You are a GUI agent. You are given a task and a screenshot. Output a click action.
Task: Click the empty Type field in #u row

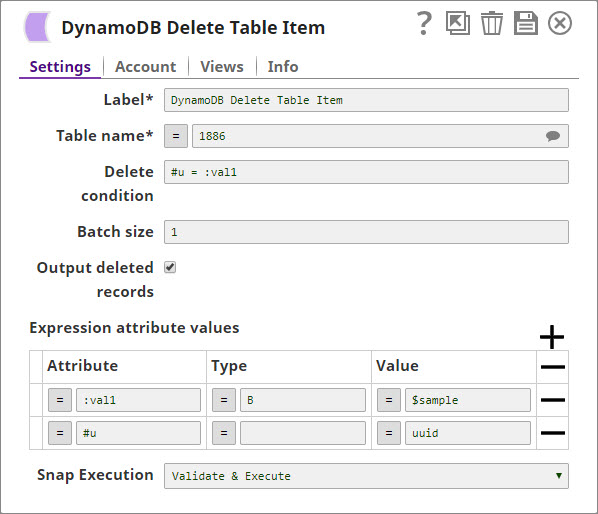[303, 433]
